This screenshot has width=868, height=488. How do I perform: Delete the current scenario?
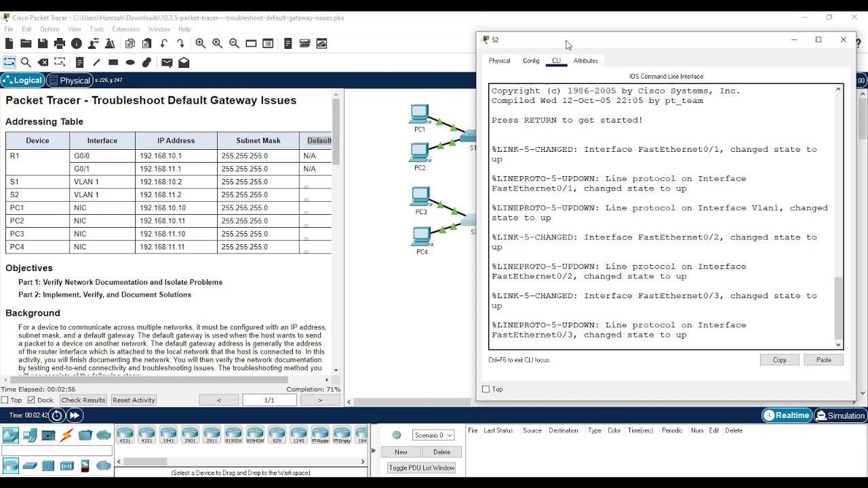442,452
